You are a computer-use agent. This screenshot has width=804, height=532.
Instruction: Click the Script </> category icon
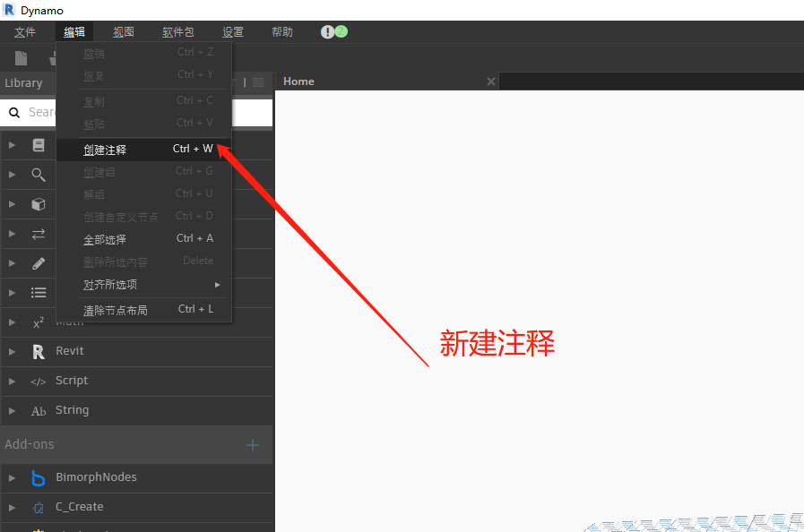pyautogui.click(x=39, y=382)
